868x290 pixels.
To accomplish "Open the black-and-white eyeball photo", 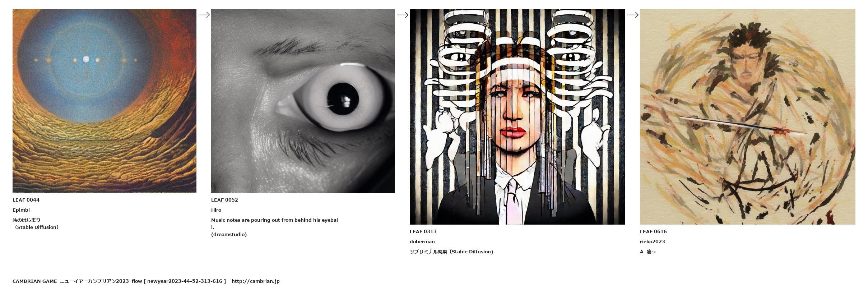I will coord(303,101).
